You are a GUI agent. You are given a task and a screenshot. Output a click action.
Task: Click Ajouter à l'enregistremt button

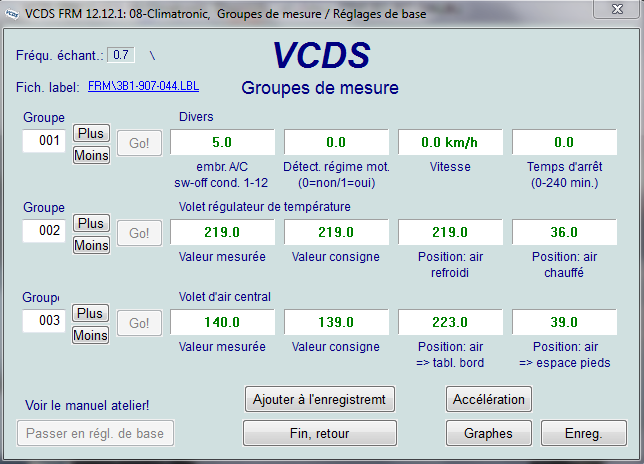(320, 399)
